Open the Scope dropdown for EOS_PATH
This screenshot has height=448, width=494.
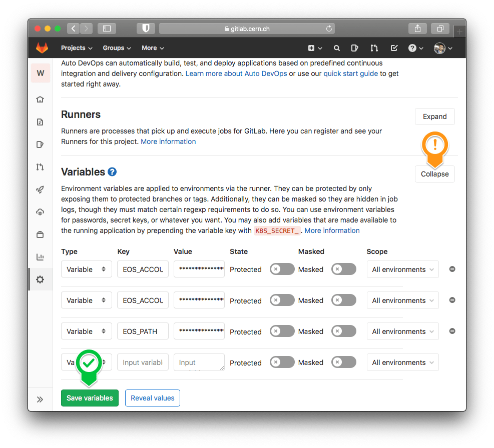(402, 331)
